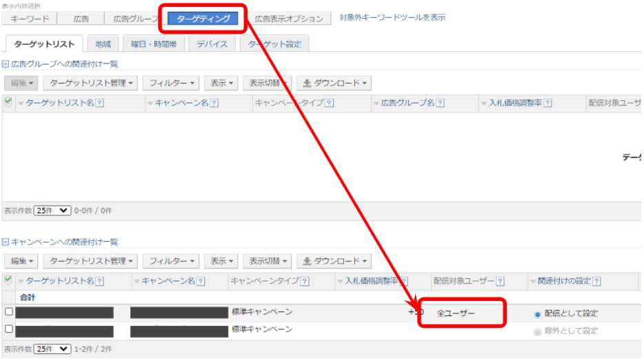Select the 配信として設定 radio button
Screen dimensions: 644x361
538,313
